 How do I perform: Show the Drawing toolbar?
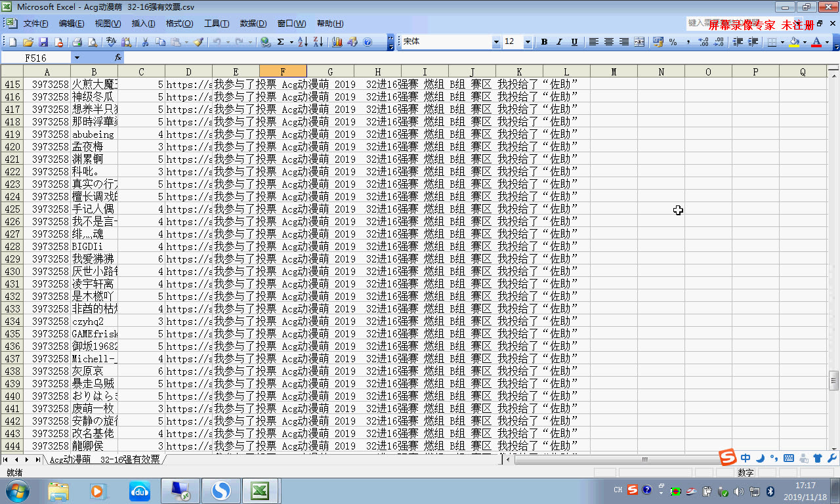click(352, 42)
